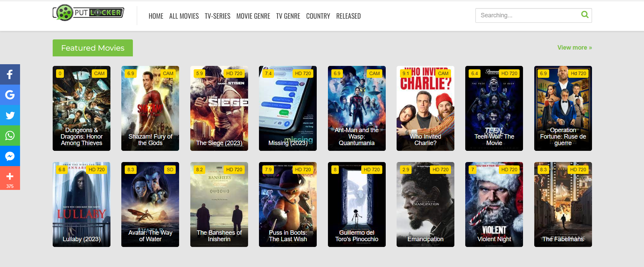Open The Siege (2023) poster
This screenshot has width=644, height=267.
(219, 108)
